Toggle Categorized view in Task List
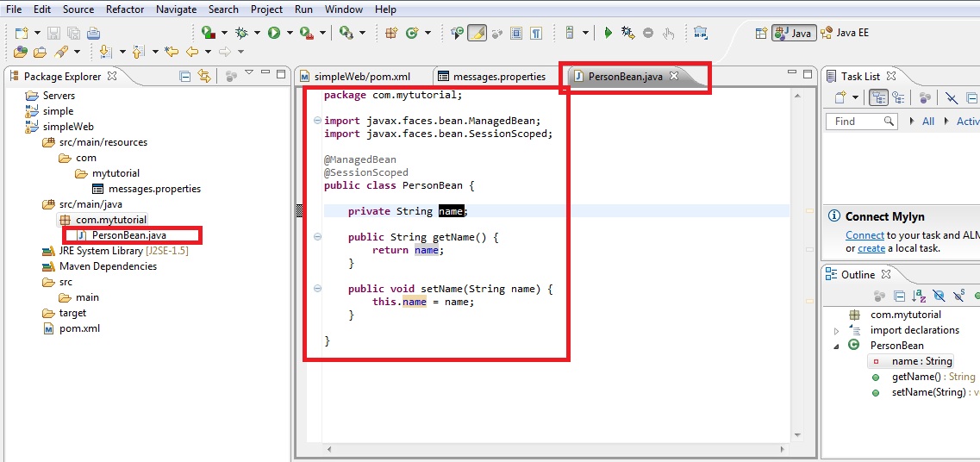 [879, 97]
